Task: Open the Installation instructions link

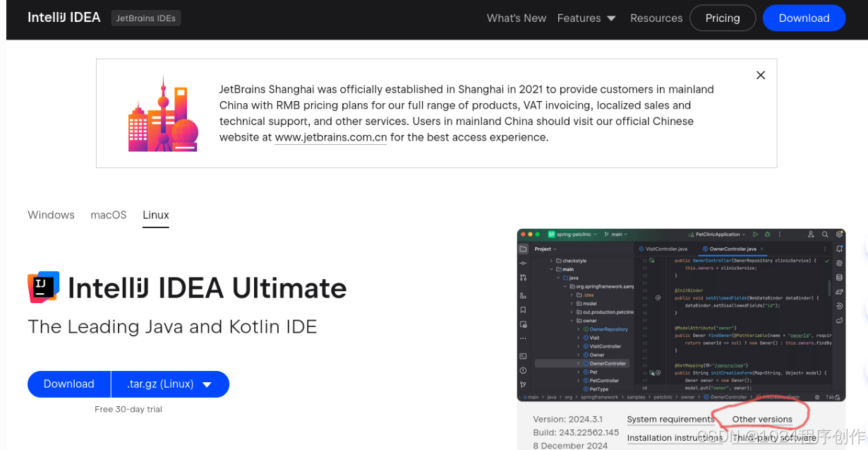Action: (x=675, y=437)
